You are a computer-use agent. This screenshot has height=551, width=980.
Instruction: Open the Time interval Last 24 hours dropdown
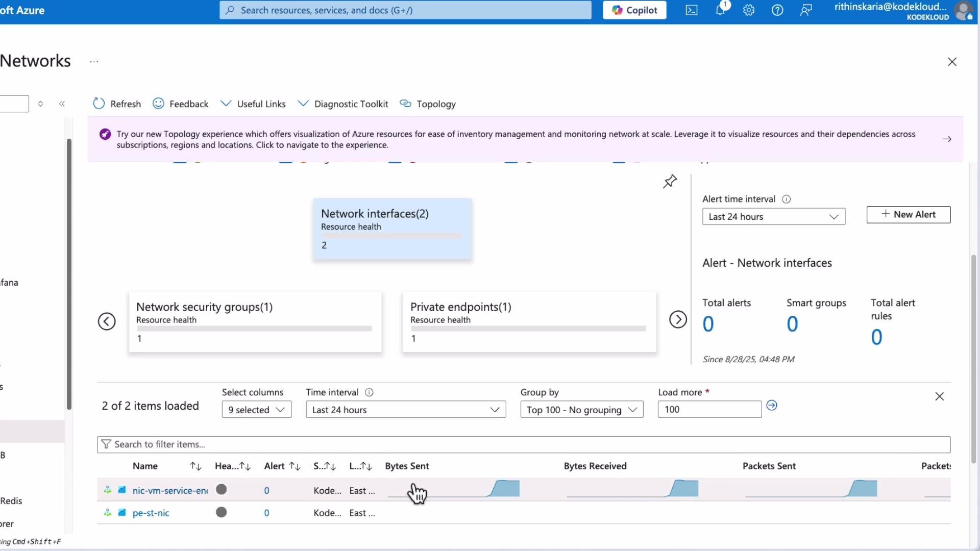pos(406,410)
